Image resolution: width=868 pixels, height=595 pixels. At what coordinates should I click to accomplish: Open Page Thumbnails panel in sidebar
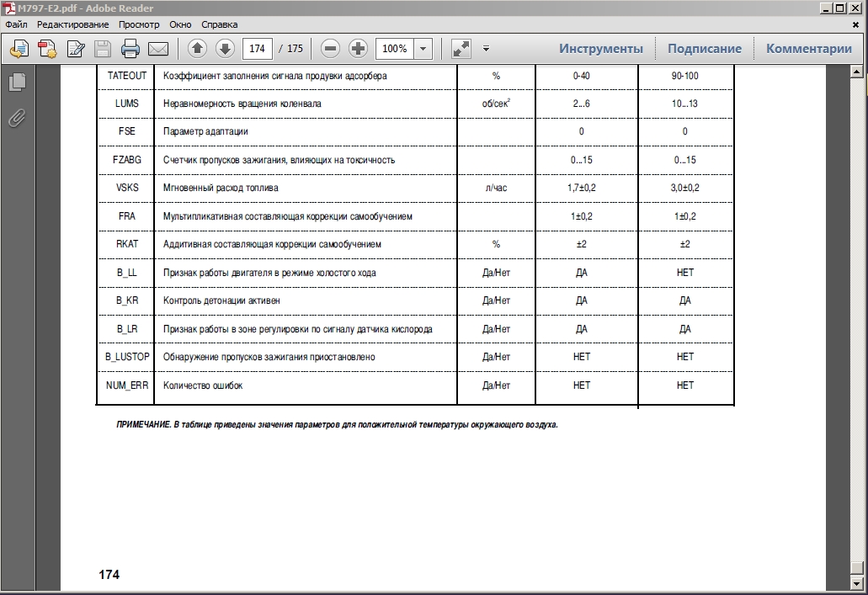point(17,82)
